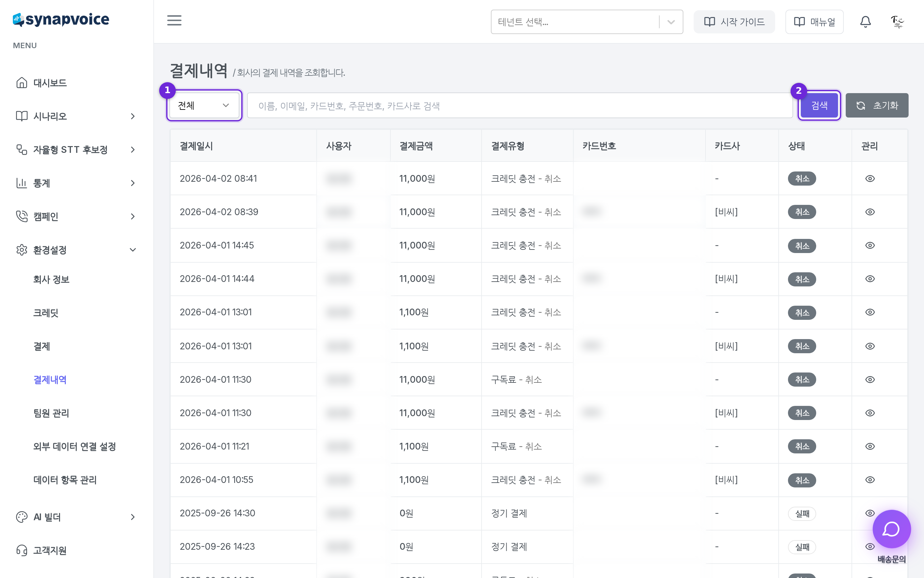924x578 pixels.
Task: Expand the 캠페인 menu chevron
Action: coord(133,216)
